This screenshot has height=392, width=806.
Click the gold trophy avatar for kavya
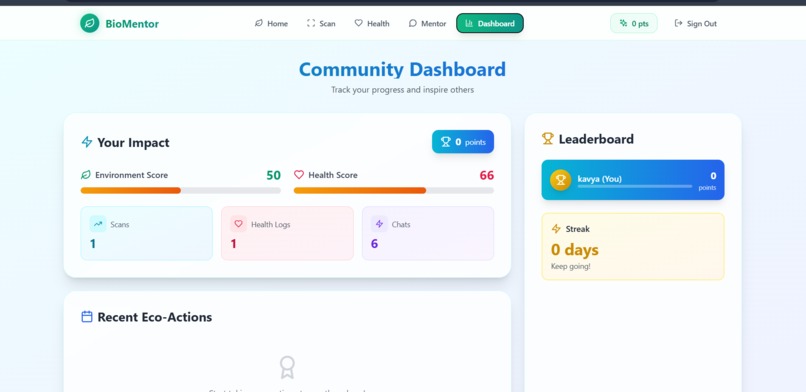(x=560, y=180)
